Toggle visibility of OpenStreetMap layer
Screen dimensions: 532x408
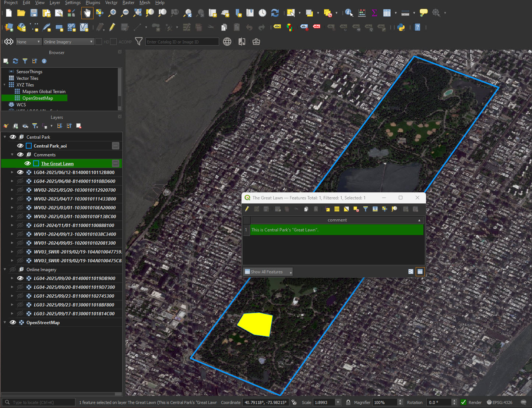click(13, 323)
